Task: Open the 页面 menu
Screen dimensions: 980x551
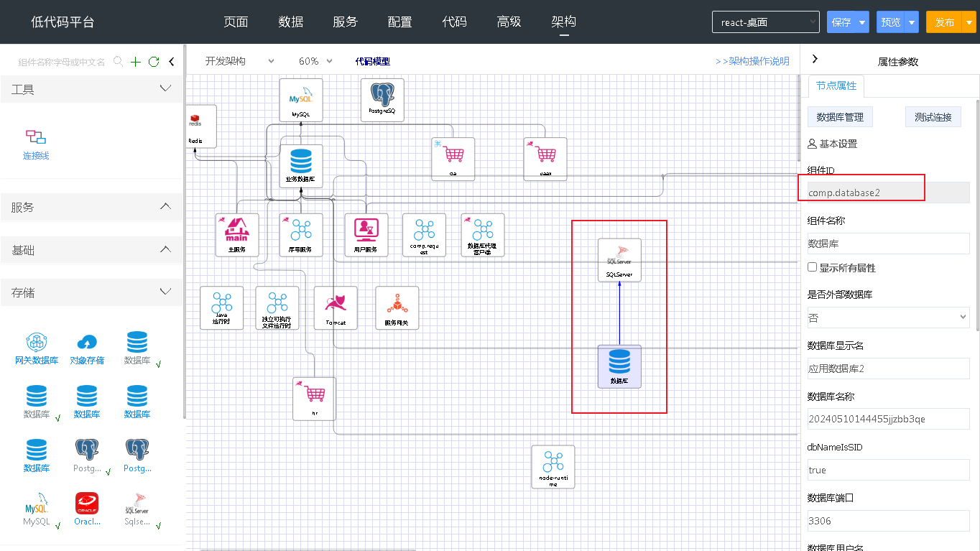Action: pyautogui.click(x=236, y=22)
